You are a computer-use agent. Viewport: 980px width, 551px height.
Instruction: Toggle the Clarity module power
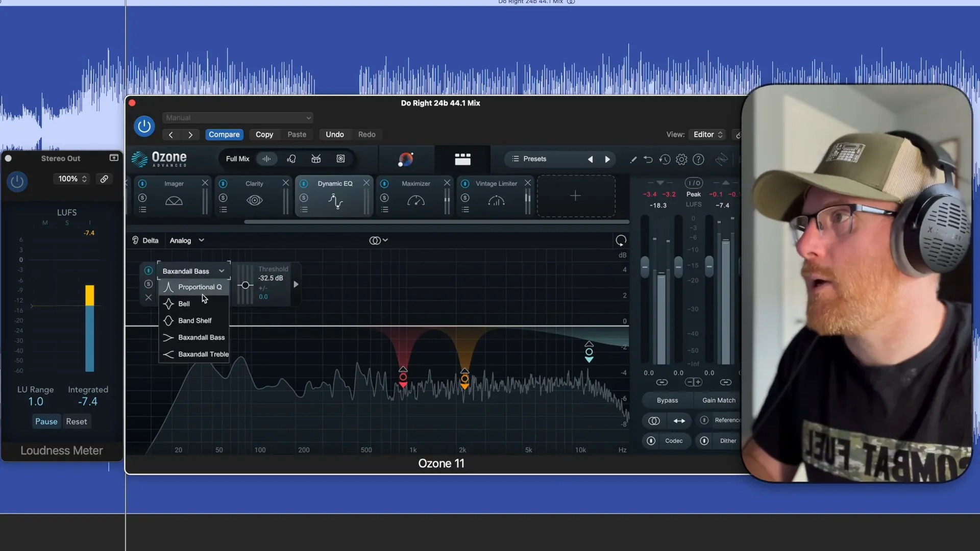[223, 184]
